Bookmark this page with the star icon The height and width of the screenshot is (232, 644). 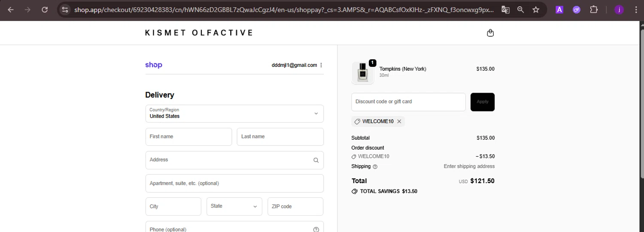536,9
